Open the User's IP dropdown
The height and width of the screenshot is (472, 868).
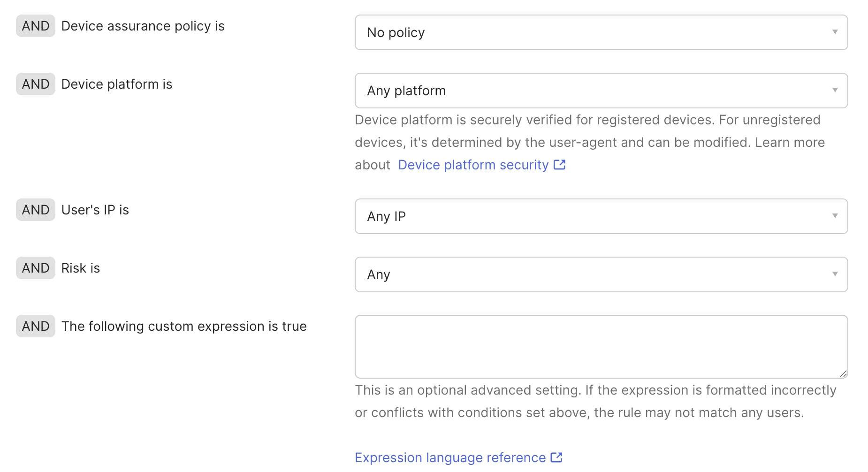point(601,216)
